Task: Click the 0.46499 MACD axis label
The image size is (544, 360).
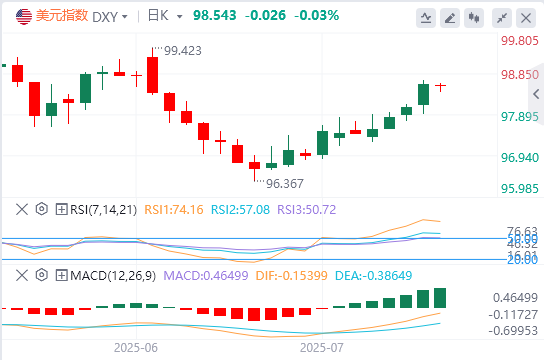Action: click(515, 298)
